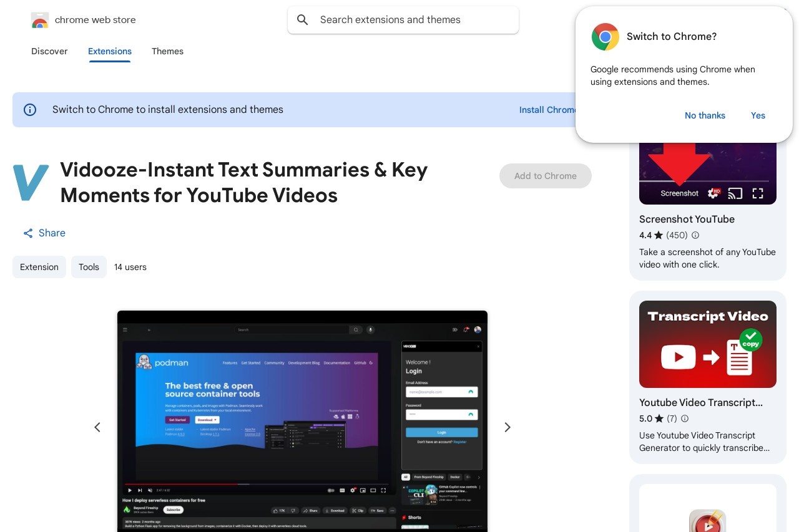Click the Vidooze preview screenshot

[x=302, y=422]
